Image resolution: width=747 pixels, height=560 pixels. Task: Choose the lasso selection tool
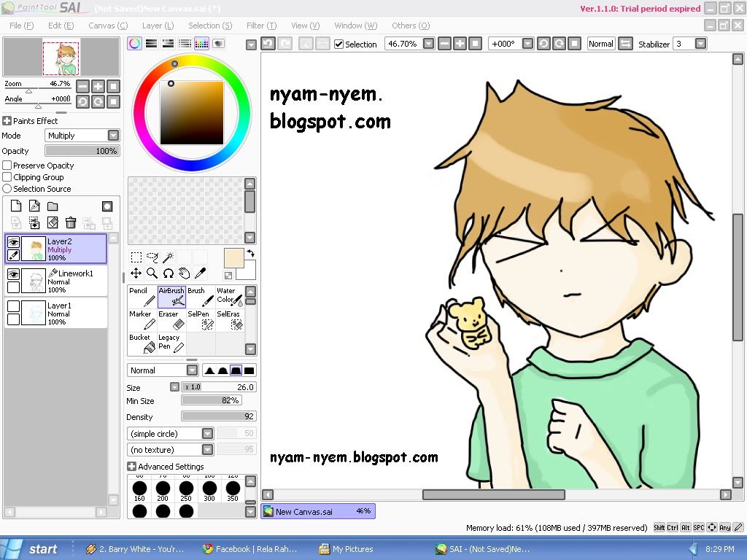click(x=152, y=257)
